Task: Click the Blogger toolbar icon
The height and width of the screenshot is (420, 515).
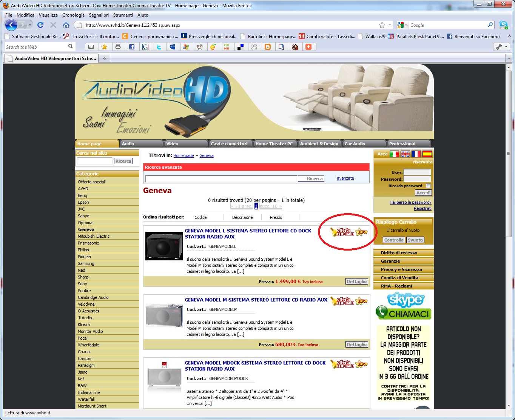Action: (268, 47)
